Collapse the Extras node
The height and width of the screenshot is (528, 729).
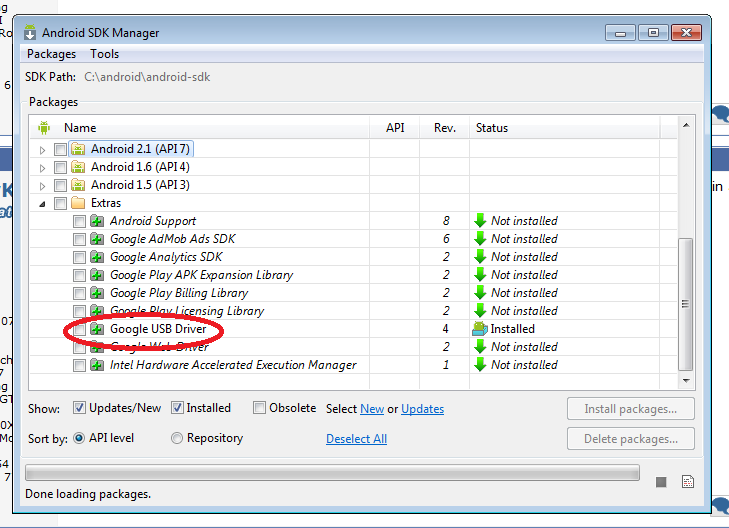coord(42,204)
